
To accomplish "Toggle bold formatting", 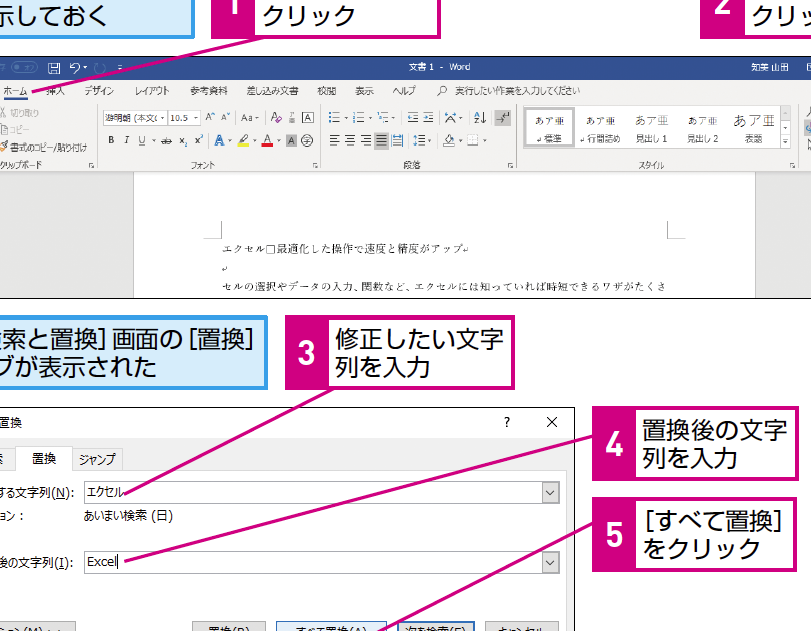I will [112, 138].
